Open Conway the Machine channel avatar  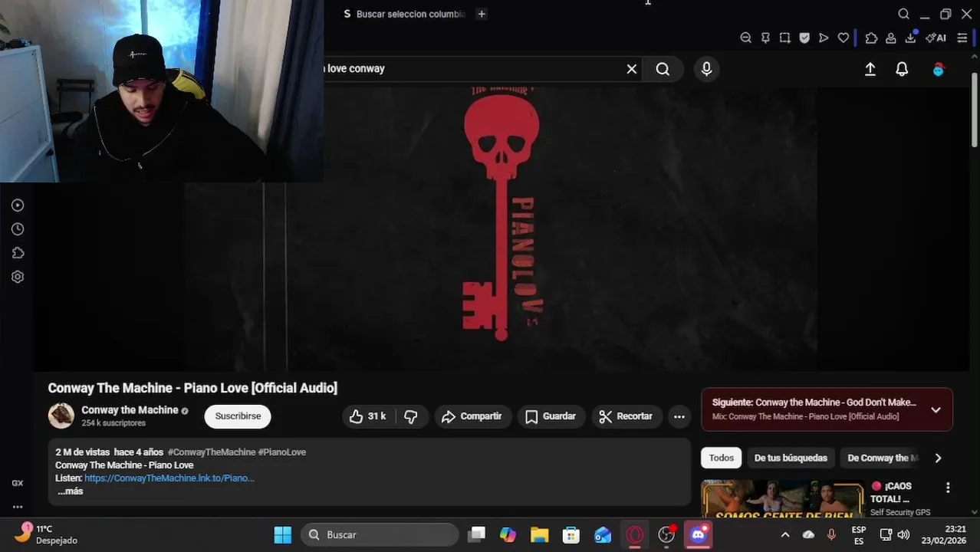point(61,416)
